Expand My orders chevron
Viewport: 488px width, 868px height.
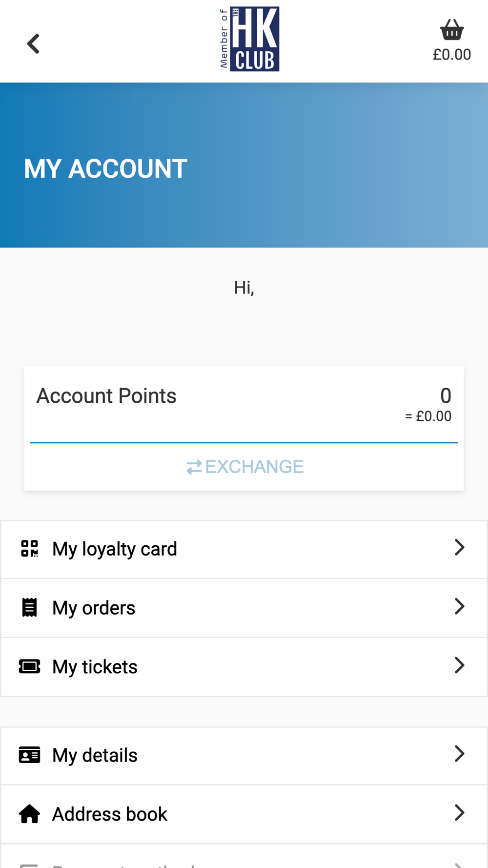[x=459, y=607]
